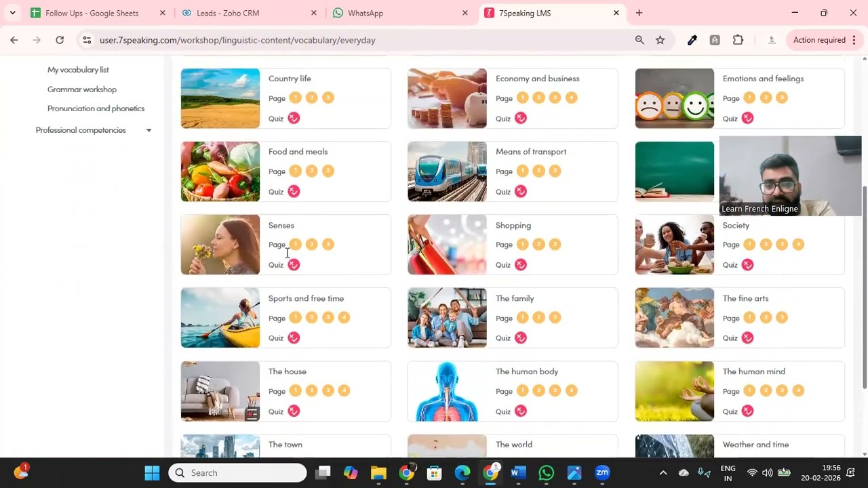The image size is (868, 488).
Task: Switch to the Follow Ups Google Sheets tab
Action: click(x=92, y=13)
